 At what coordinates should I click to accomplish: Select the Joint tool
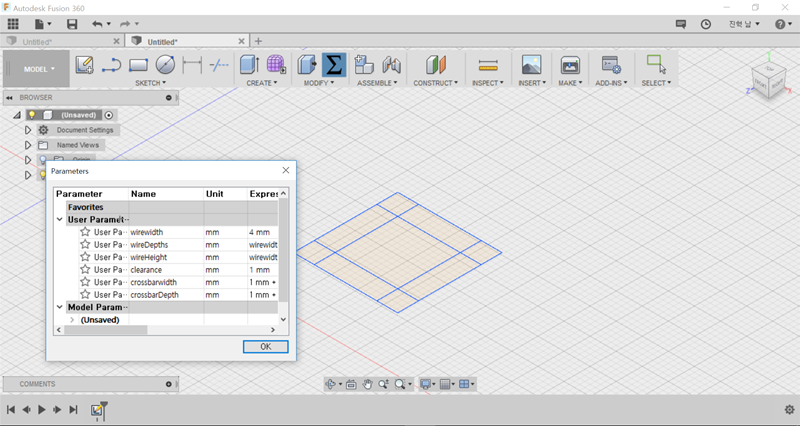pyautogui.click(x=391, y=65)
